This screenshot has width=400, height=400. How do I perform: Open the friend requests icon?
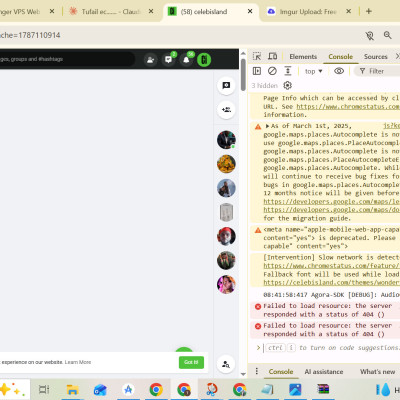point(151,60)
